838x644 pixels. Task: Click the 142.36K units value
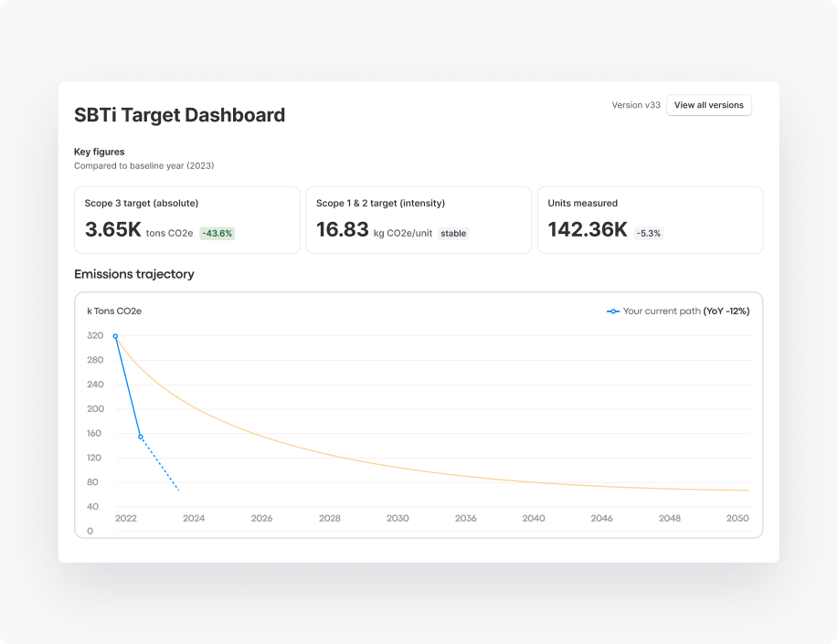588,230
